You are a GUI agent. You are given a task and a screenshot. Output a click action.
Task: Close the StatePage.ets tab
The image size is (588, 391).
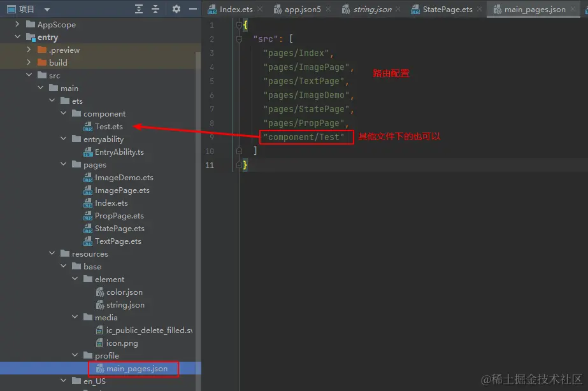[479, 9]
